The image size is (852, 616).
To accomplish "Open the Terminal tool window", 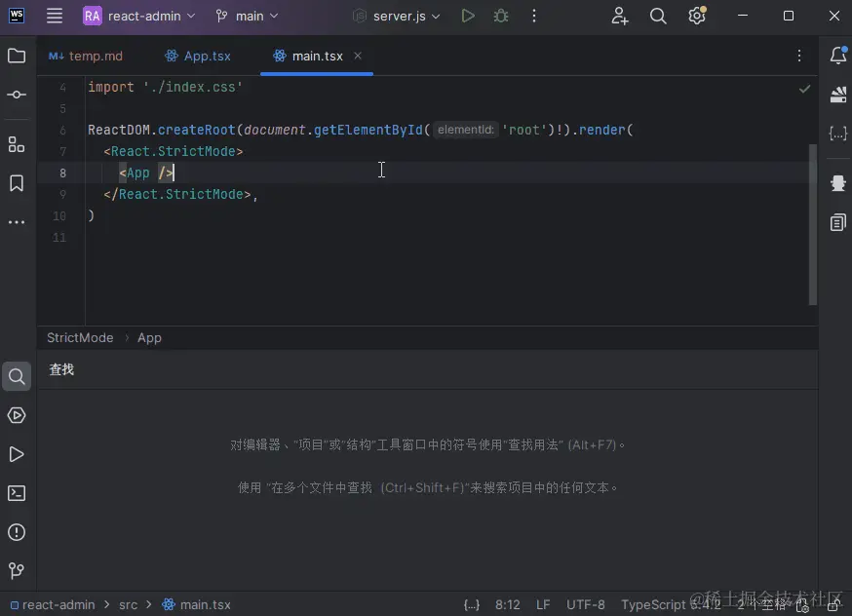I will click(x=17, y=493).
